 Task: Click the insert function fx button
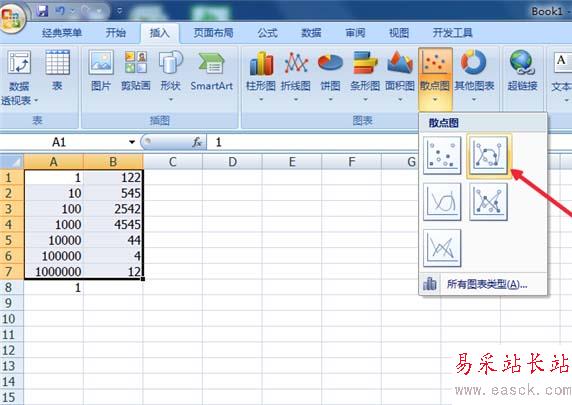tap(197, 142)
